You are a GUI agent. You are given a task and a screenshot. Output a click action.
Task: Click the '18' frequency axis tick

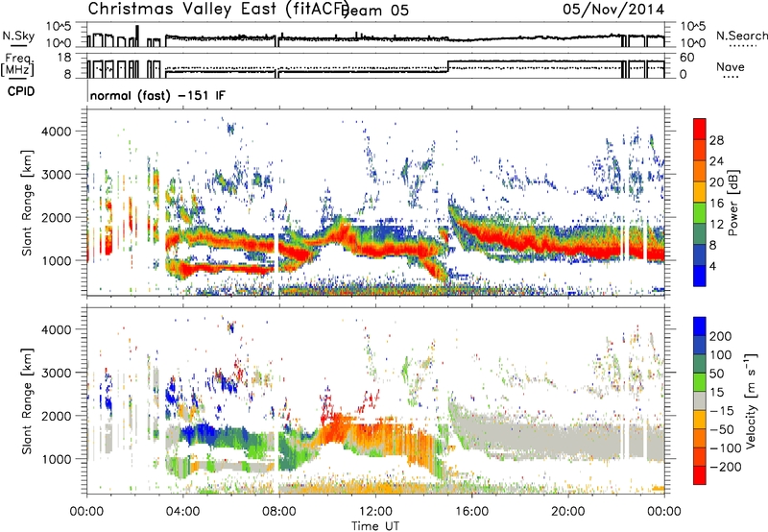pyautogui.click(x=64, y=58)
